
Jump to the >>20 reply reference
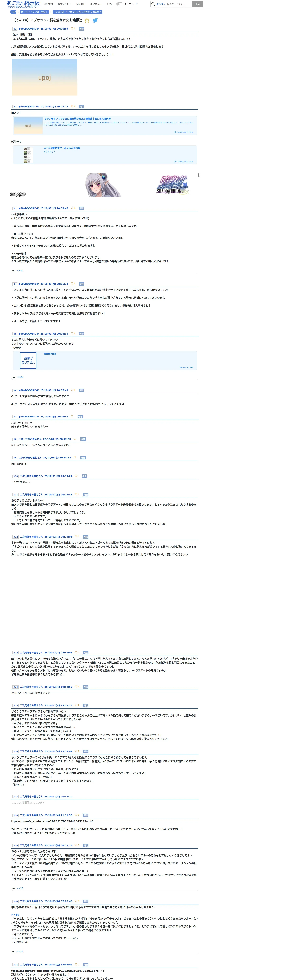click(x=20, y=888)
